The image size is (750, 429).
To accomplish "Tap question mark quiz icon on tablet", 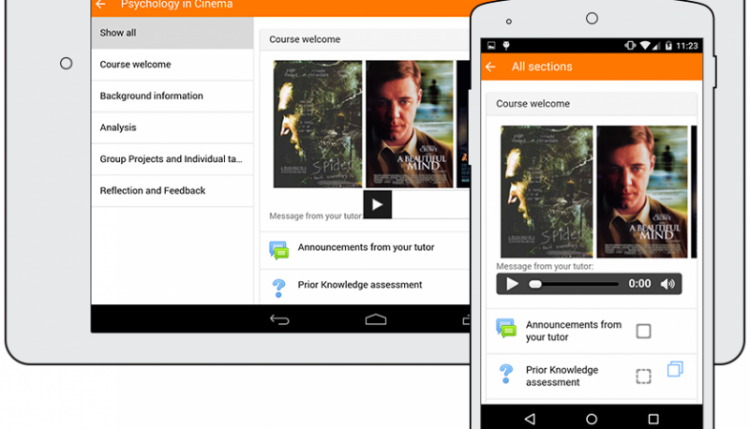I will coord(278,288).
